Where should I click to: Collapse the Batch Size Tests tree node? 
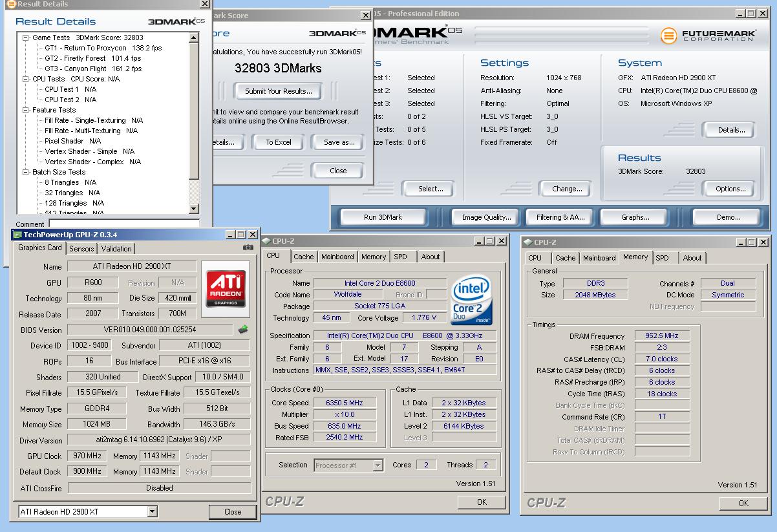[x=26, y=172]
